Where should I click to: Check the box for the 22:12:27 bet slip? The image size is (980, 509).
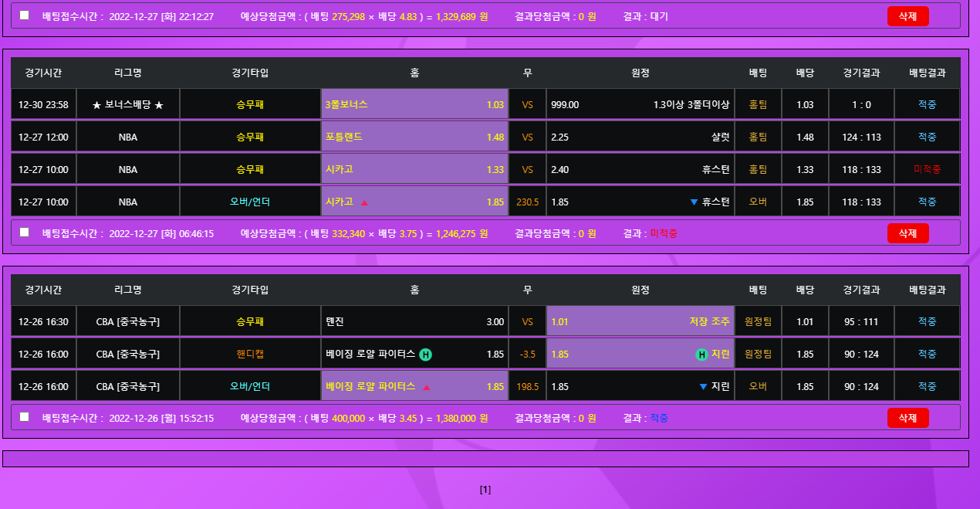tap(24, 15)
